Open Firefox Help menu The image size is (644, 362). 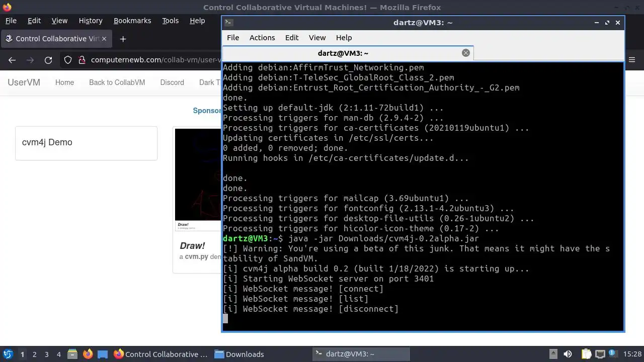197,21
